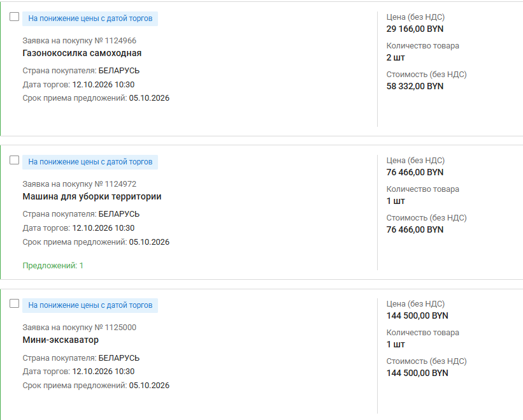The height and width of the screenshot is (420, 523).
Task: Tick the checkbox for Газонокосилка самоходная listing
Action: pos(15,17)
